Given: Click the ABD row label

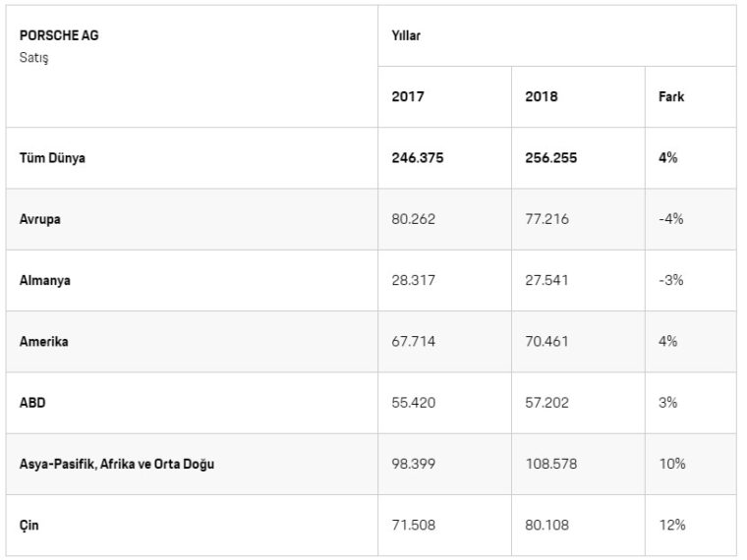Looking at the screenshot, I should click(x=32, y=402).
